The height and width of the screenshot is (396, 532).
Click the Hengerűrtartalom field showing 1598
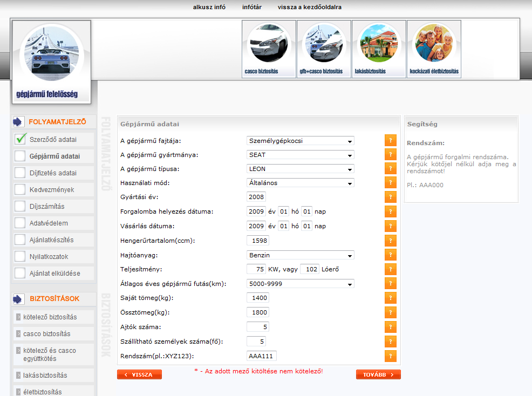coord(257,241)
